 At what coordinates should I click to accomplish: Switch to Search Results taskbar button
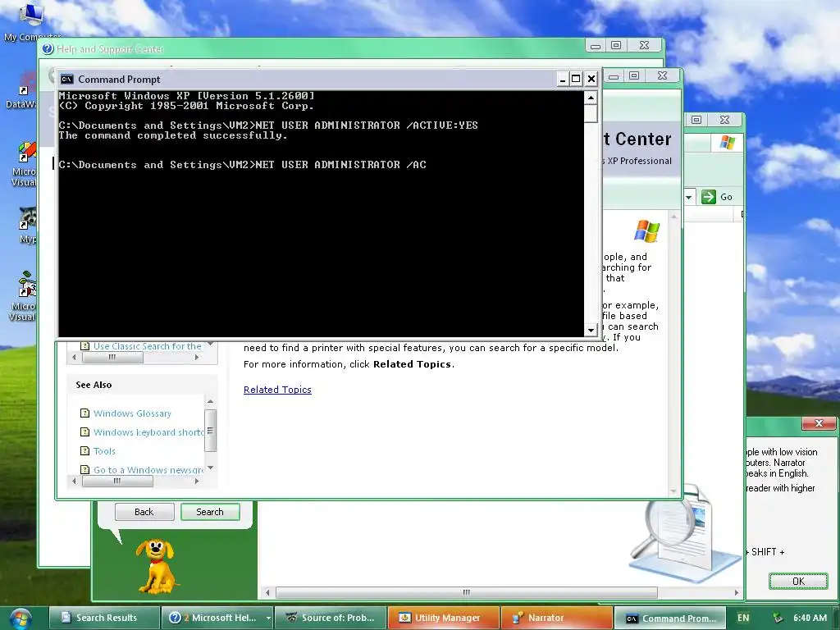pos(105,618)
